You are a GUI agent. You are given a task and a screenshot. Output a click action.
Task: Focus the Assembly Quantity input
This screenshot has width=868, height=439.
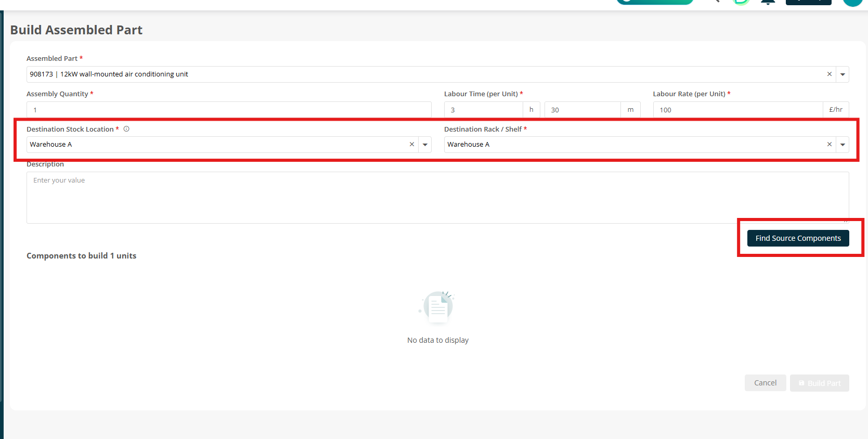tap(229, 110)
